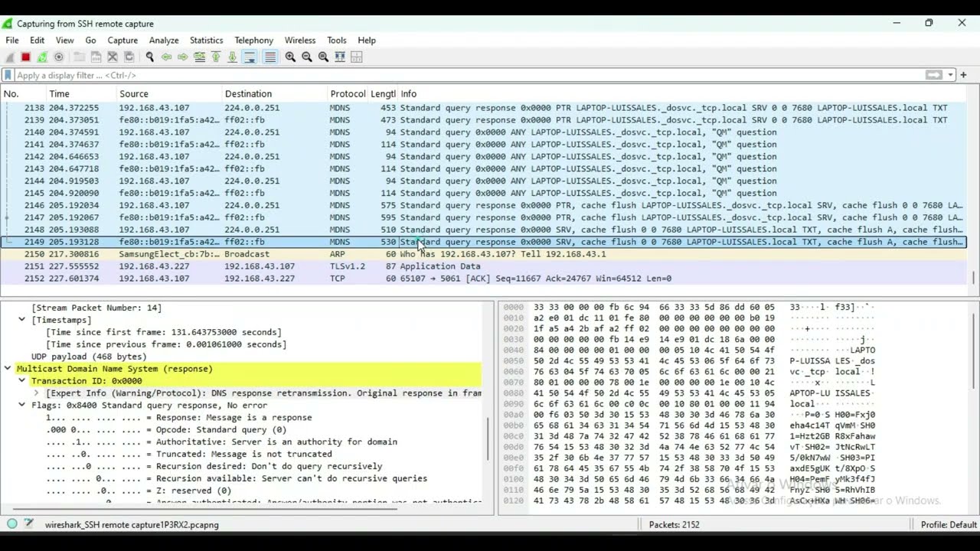Open expert information from status bar circle
Image resolution: width=980 pixels, height=551 pixels.
[12, 524]
